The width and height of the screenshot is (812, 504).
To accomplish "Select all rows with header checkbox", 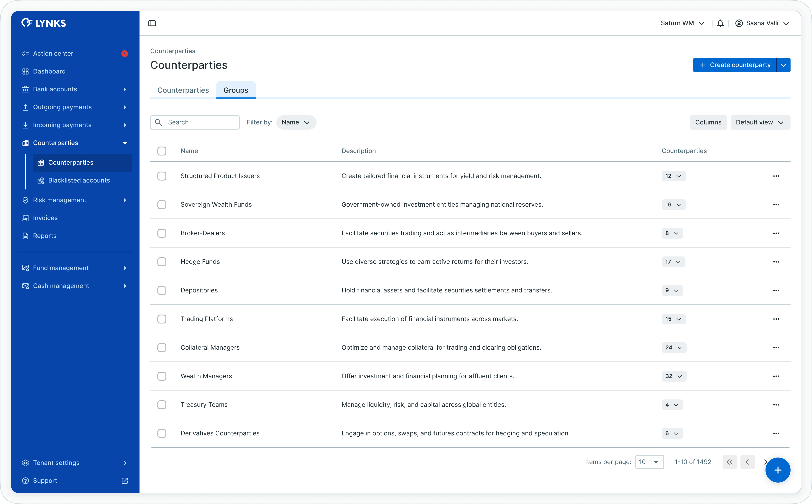I will [162, 151].
